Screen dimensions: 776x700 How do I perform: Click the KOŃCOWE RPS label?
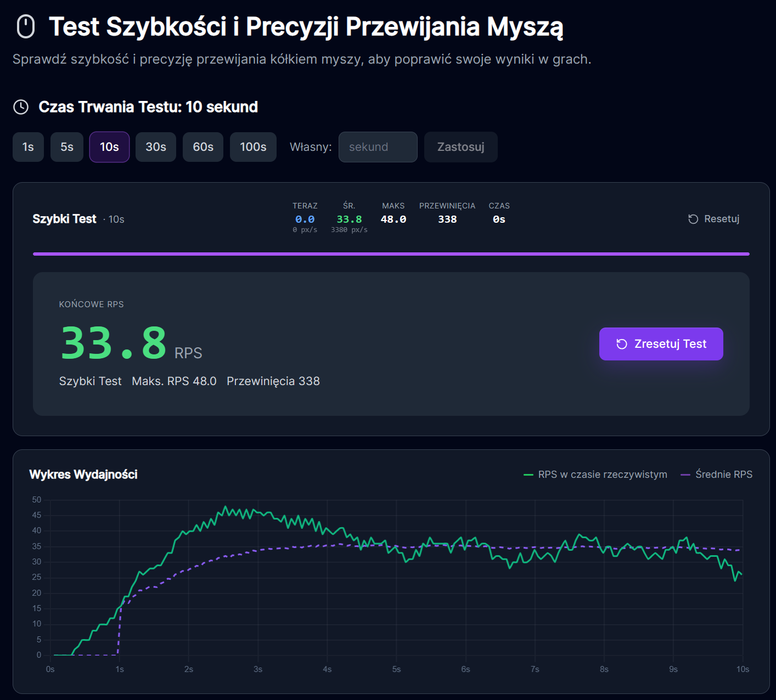(92, 304)
